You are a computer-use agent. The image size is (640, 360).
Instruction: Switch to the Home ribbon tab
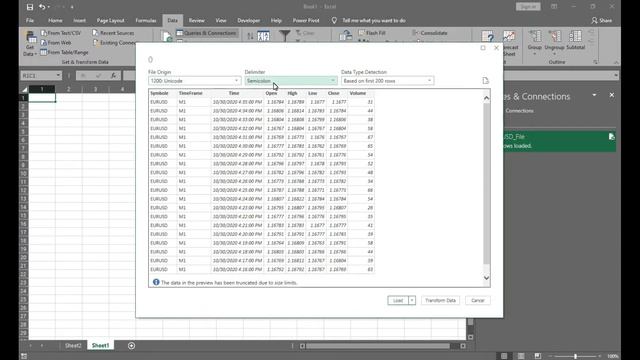coord(55,20)
